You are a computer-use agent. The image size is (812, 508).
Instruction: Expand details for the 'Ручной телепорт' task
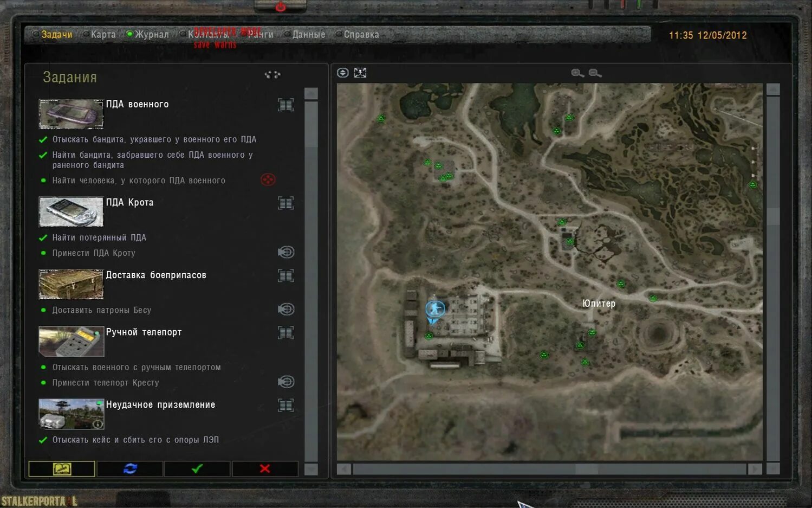286,333
